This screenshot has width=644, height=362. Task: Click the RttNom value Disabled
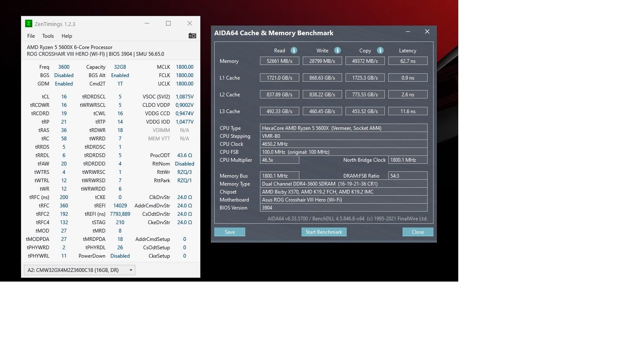coord(184,164)
